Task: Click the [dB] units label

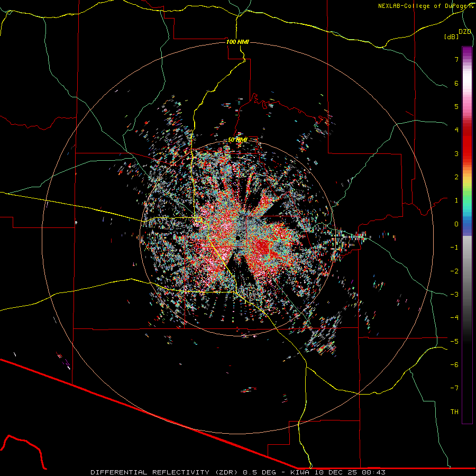Action: (452, 36)
